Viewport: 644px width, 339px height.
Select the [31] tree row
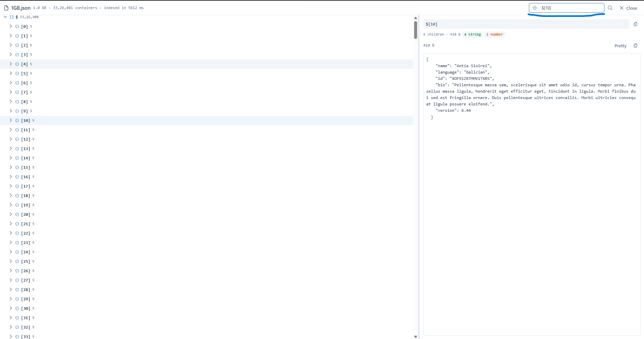click(206, 318)
